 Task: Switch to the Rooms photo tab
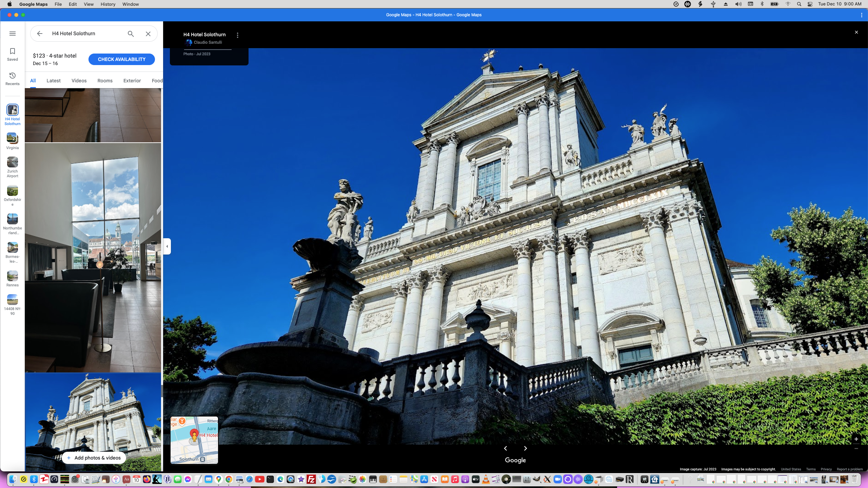coord(105,81)
